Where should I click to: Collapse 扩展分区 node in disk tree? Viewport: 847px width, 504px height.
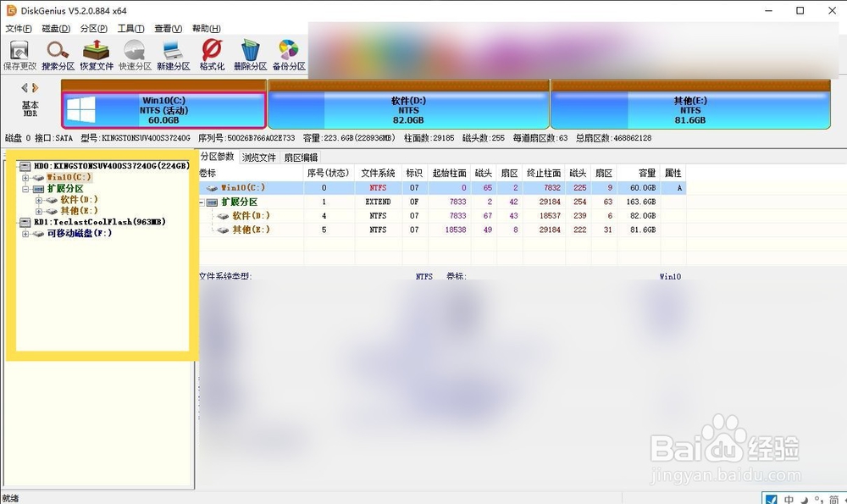[x=25, y=189]
